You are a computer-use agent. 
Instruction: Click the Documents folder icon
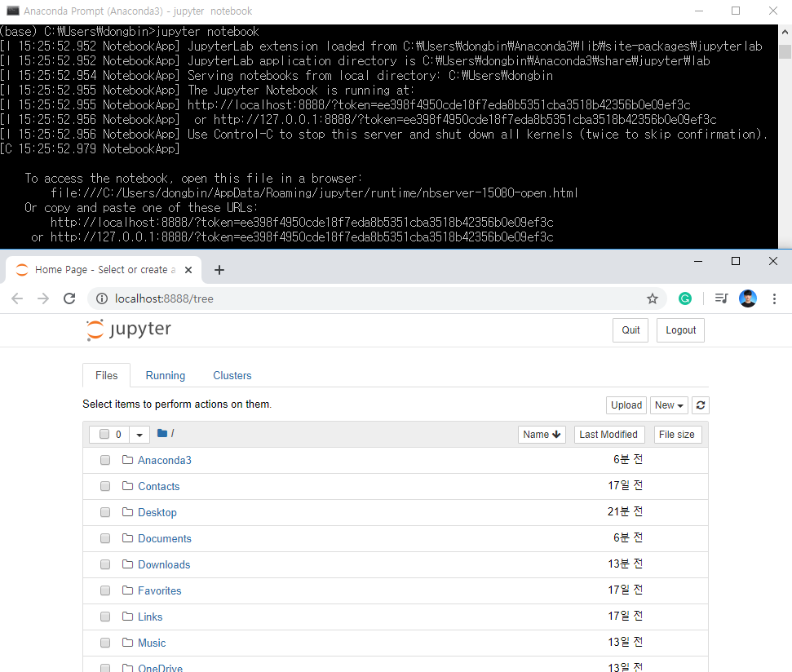tap(128, 537)
